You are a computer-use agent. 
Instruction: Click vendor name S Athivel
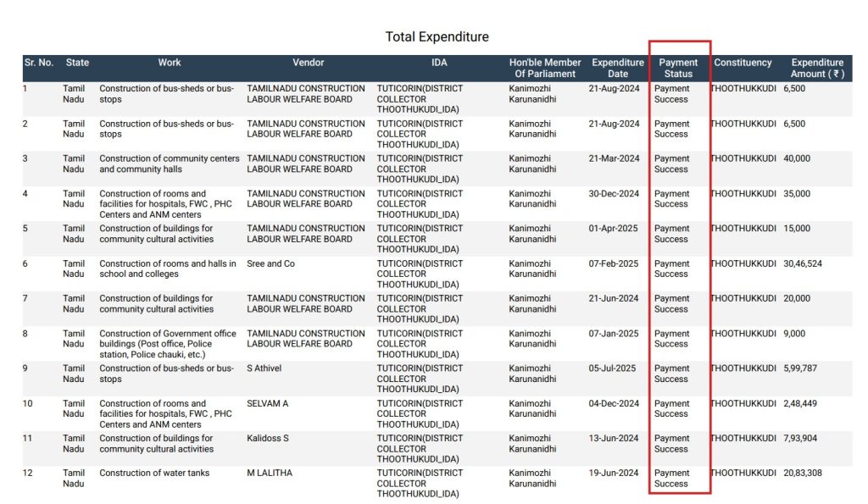tap(264, 369)
